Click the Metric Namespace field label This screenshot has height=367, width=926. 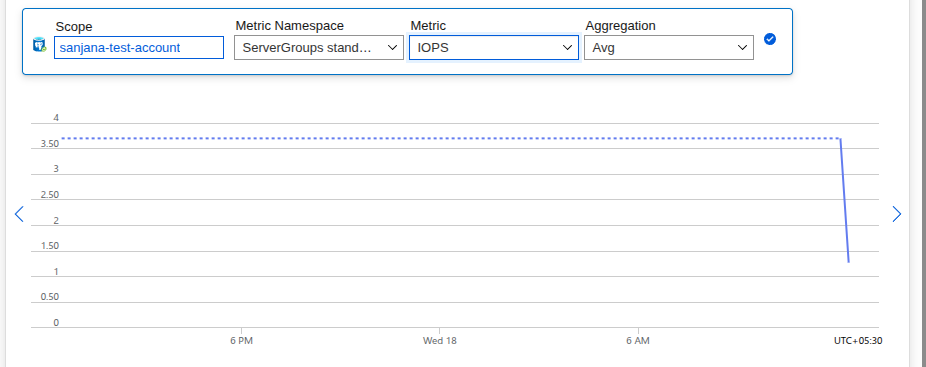tap(289, 25)
